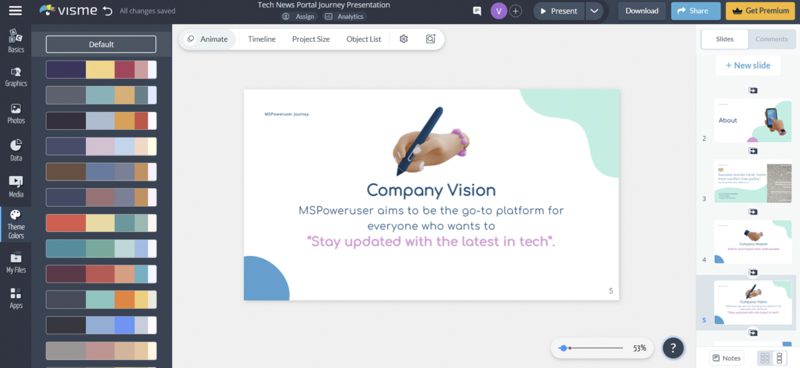
Task: Click transition icon between slides 2 and 3
Action: [x=753, y=151]
